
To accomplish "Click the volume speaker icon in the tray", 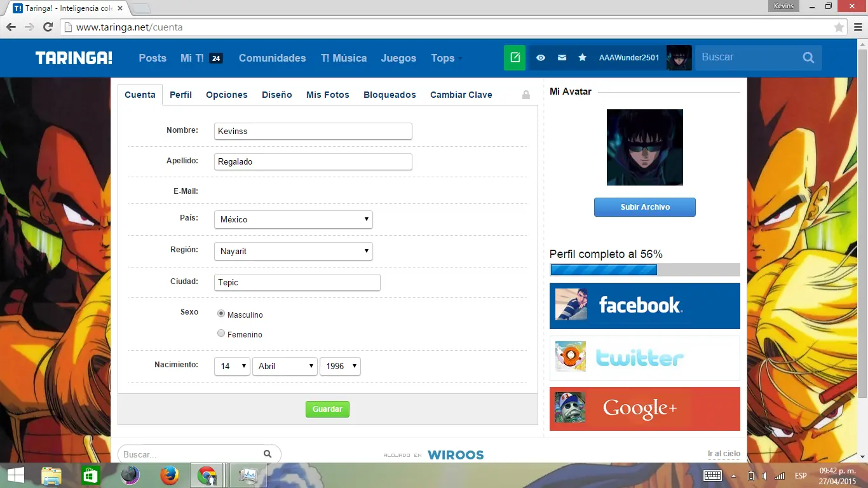I will 764,476.
